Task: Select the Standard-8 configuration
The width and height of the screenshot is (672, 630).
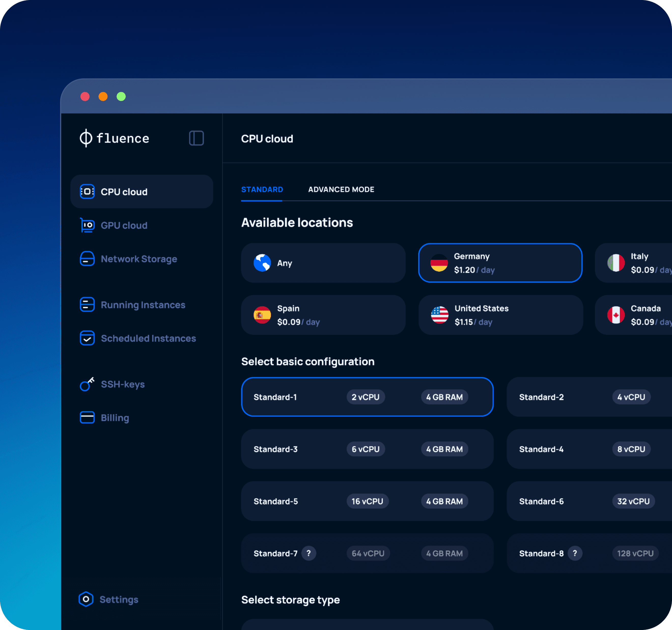Action: pyautogui.click(x=589, y=553)
